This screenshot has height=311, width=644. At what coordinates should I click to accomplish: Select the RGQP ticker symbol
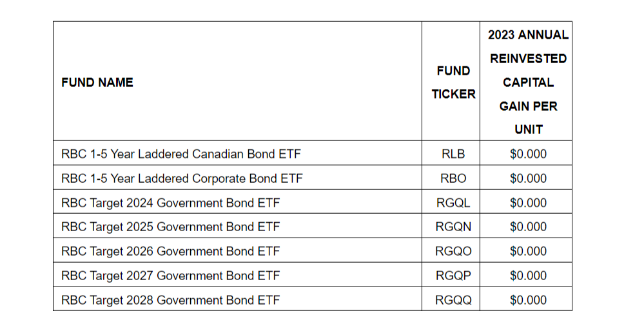453,276
